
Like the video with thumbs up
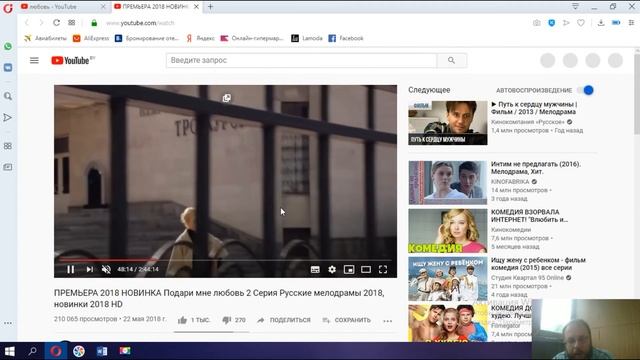point(182,320)
